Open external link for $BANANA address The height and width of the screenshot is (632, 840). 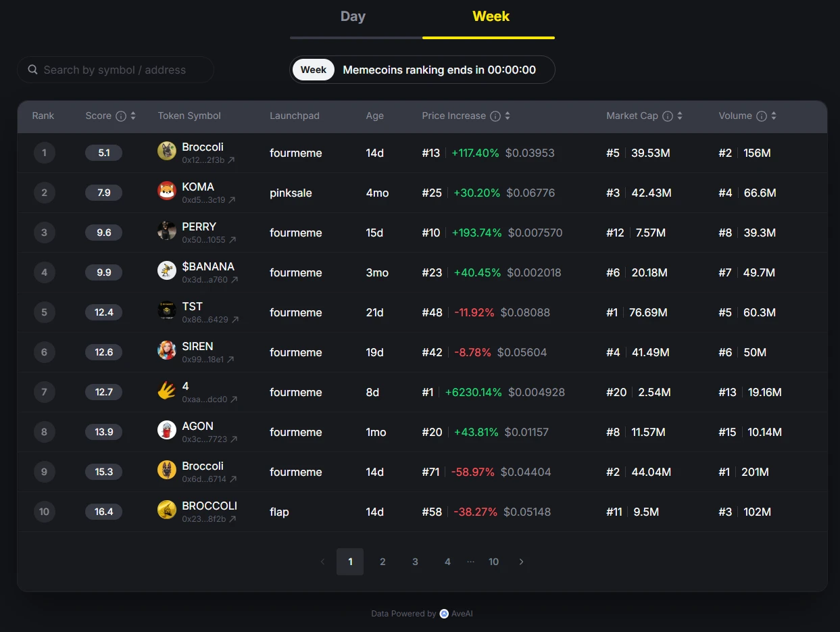pyautogui.click(x=234, y=280)
